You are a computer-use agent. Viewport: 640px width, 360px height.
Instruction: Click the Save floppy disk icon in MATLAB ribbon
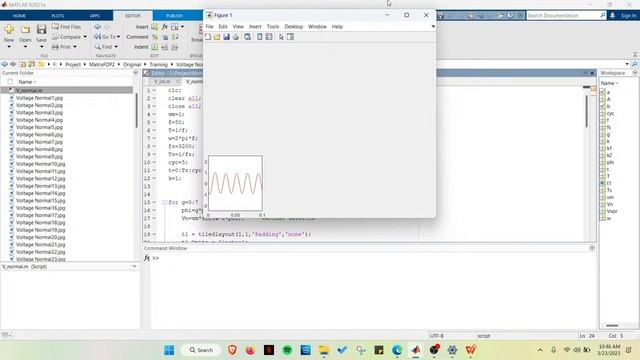click(x=41, y=29)
